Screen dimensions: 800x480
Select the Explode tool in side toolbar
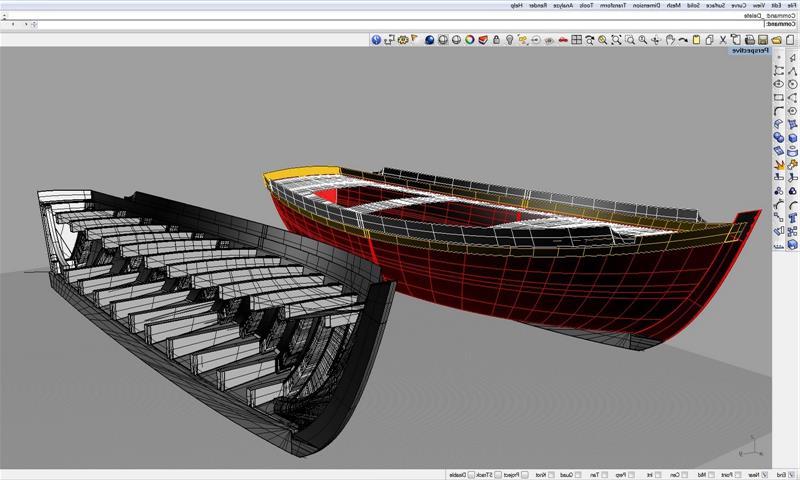(779, 164)
